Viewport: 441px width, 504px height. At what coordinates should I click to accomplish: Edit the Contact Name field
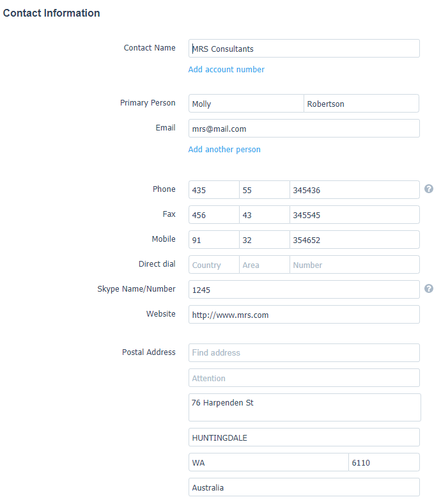tap(304, 49)
